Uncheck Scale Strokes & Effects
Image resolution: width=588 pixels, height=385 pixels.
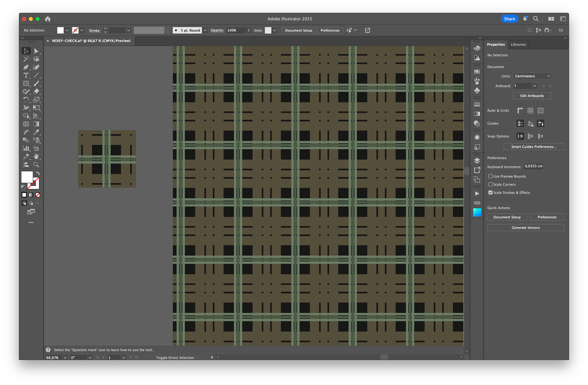[490, 192]
